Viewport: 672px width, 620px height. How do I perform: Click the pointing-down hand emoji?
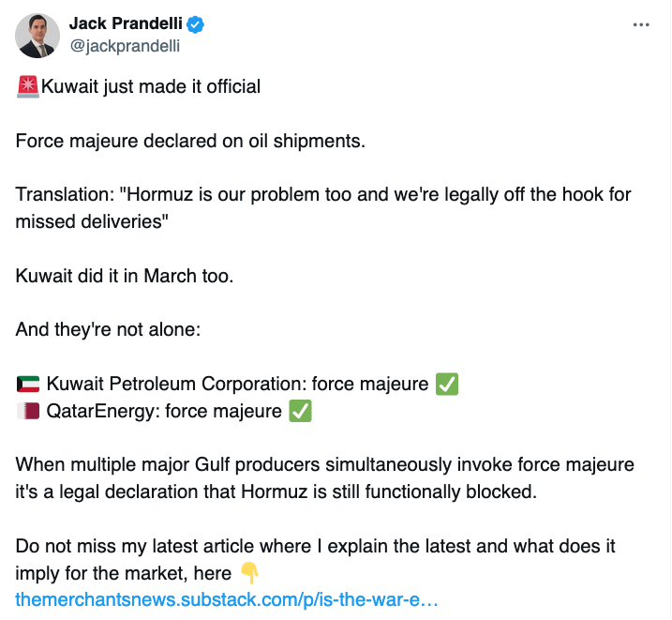pyautogui.click(x=249, y=571)
